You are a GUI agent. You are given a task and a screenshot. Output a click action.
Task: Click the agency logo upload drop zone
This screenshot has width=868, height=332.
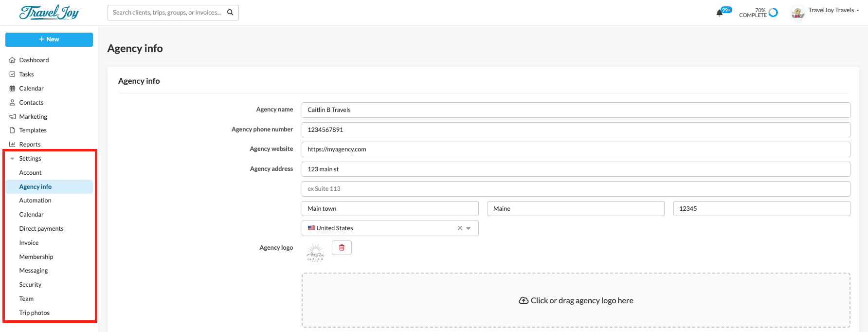coord(576,300)
